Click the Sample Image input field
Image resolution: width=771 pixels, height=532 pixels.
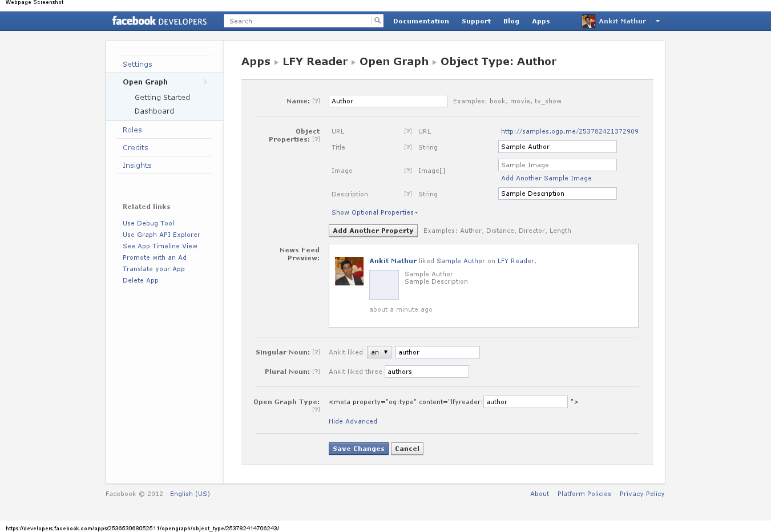557,165
